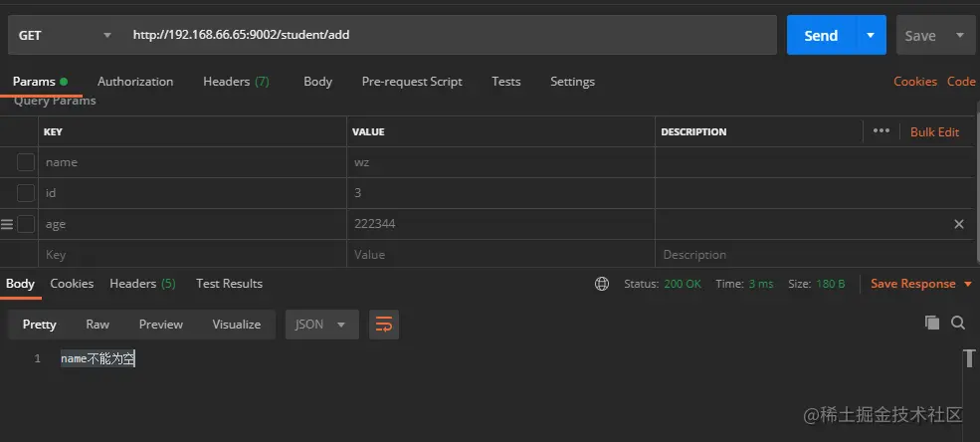Open the Save Response dropdown
The image size is (980, 442).
tap(922, 284)
